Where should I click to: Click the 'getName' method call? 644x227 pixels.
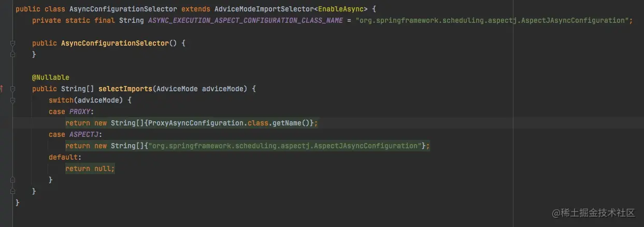pos(287,123)
